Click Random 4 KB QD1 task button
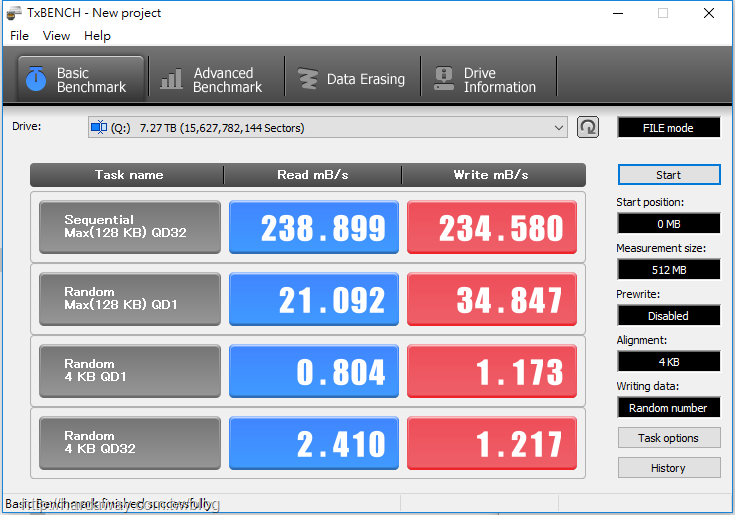Image resolution: width=735 pixels, height=515 pixels. tap(130, 371)
